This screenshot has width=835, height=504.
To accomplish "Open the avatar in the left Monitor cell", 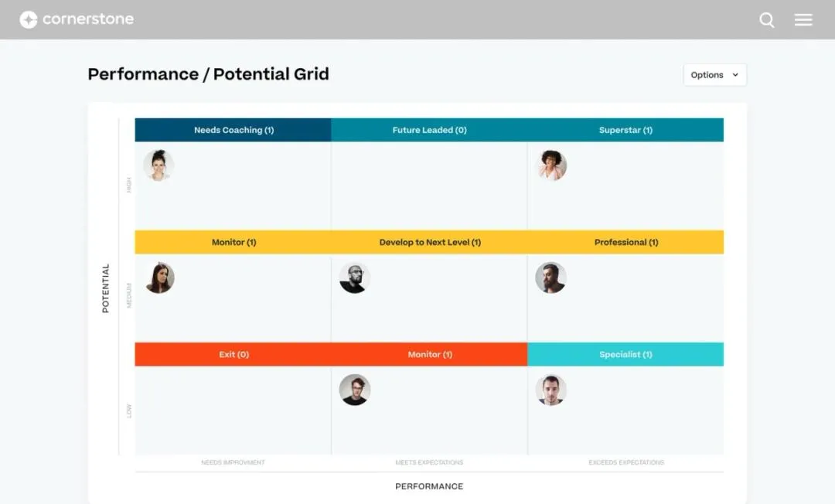I will (159, 278).
